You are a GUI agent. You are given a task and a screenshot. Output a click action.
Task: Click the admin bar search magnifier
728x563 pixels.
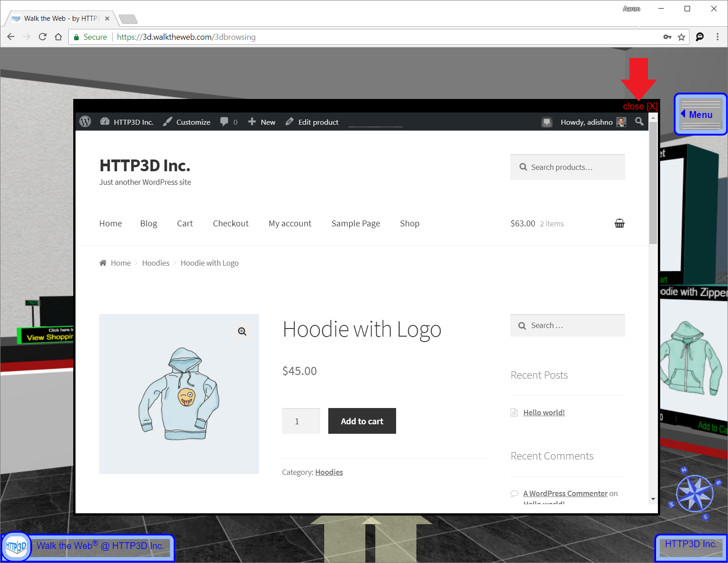[639, 122]
